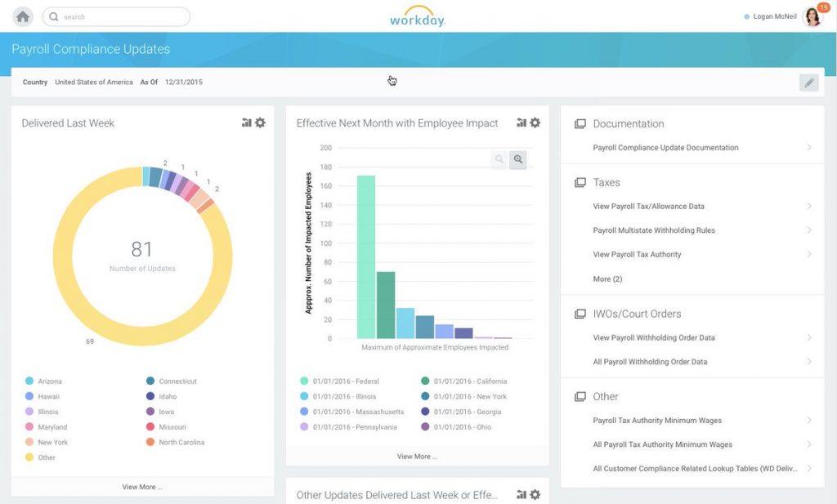The height and width of the screenshot is (504, 837).
Task: Click View More under Delivered Last Week
Action: coord(142,486)
